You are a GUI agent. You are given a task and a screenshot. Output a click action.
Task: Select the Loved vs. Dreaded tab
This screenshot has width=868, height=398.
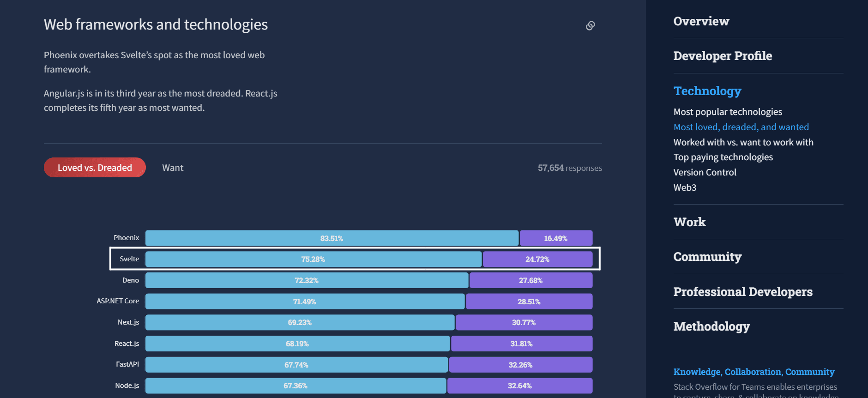pyautogui.click(x=95, y=168)
